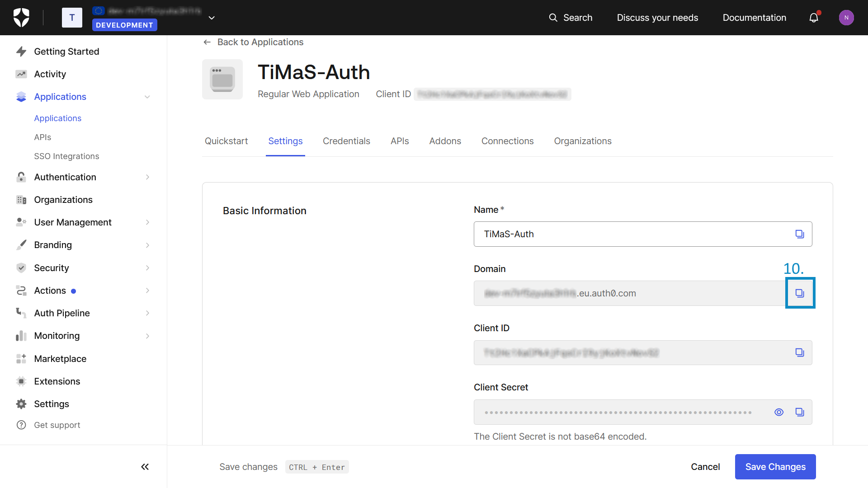Open Organizations in sidebar

(x=63, y=200)
